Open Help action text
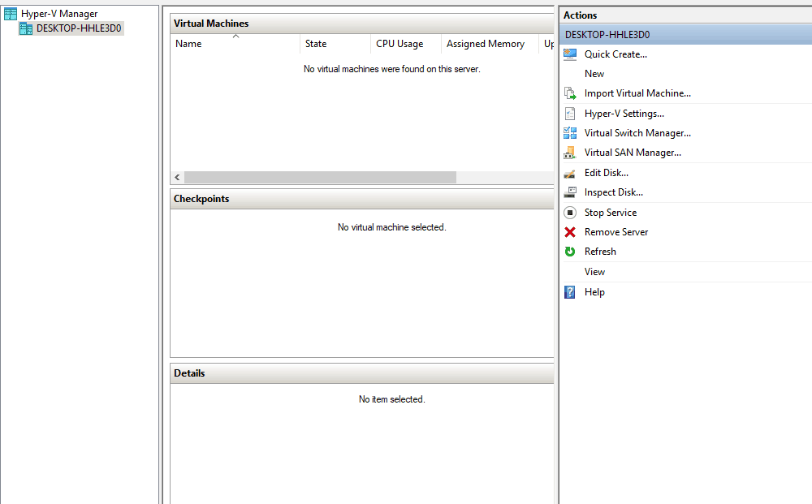This screenshot has height=504, width=812. pos(594,292)
